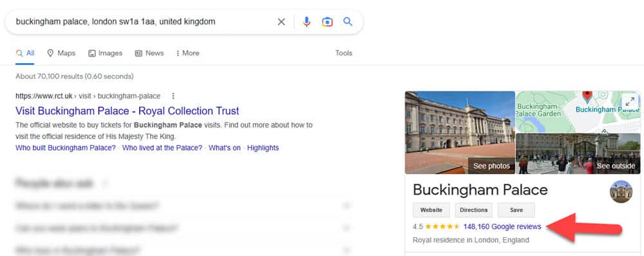644x256 pixels.
Task: Click the Directions button
Action: [x=473, y=210]
